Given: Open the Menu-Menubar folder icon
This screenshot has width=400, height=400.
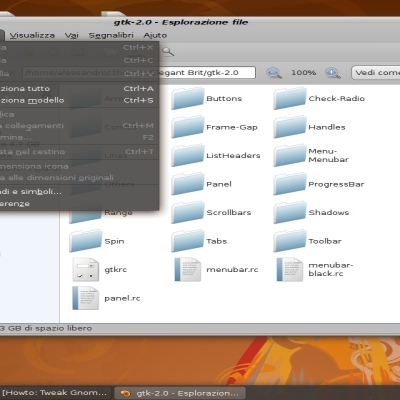Looking at the screenshot, I should (289, 155).
